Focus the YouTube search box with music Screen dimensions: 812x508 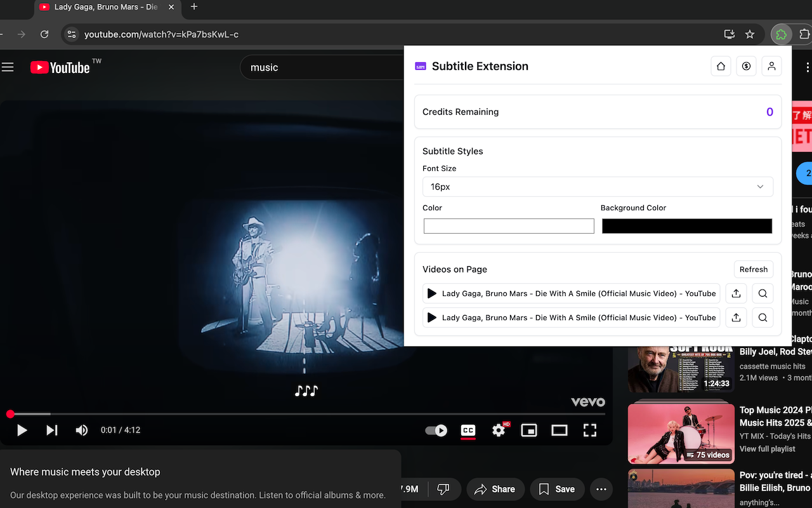322,67
